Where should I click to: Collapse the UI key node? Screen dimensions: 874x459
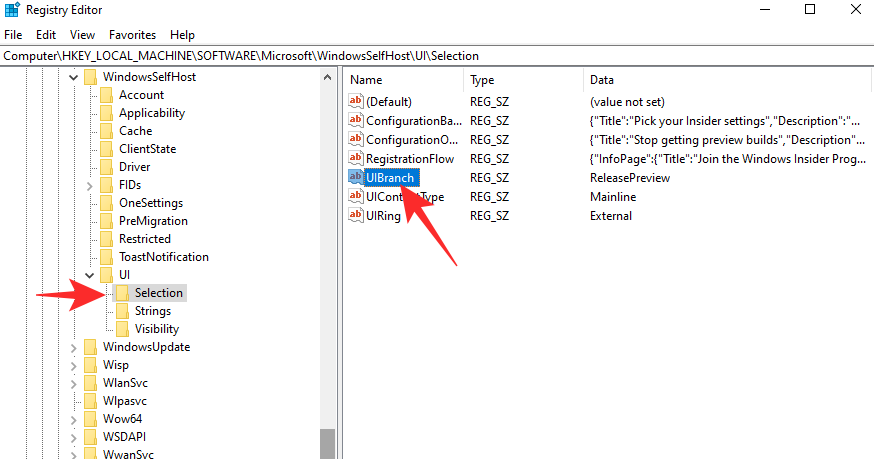tap(89, 275)
